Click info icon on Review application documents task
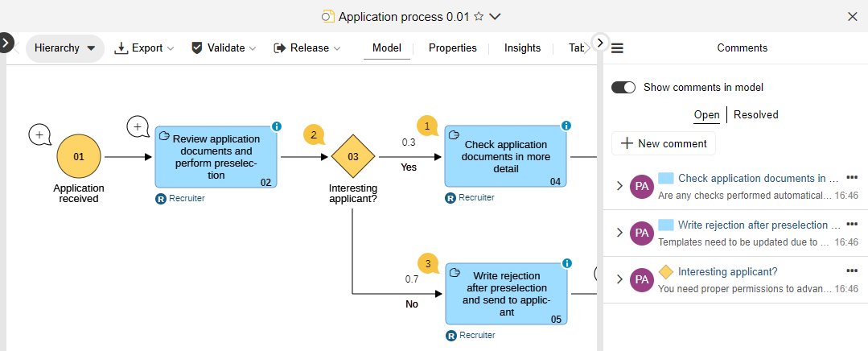The height and width of the screenshot is (351, 868). (276, 126)
